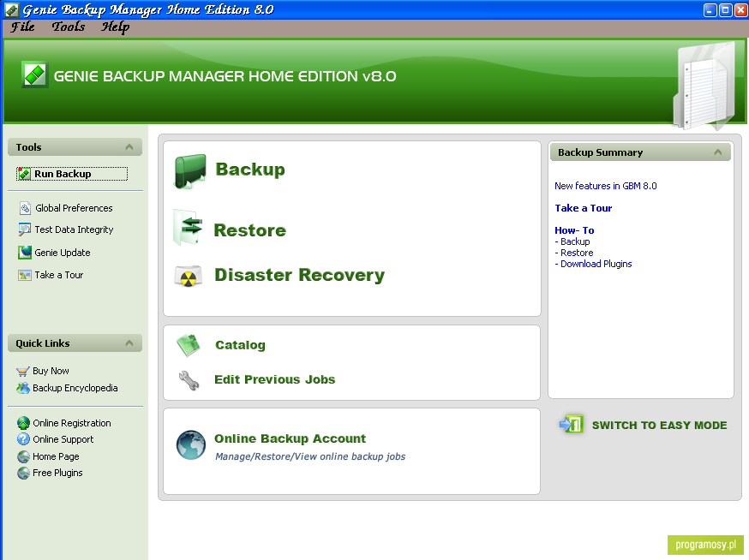Minimize the Genie Backup Manager window
Viewport: 749px width, 560px height.
[710, 10]
